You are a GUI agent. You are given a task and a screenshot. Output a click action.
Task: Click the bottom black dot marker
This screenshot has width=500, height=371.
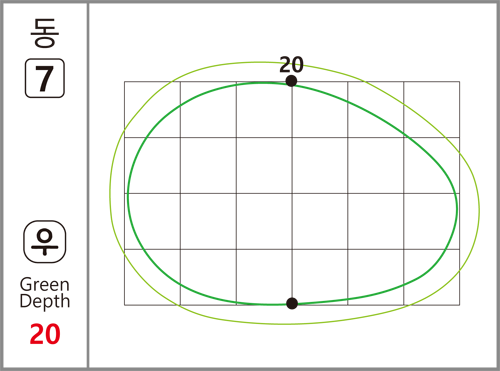tap(292, 303)
